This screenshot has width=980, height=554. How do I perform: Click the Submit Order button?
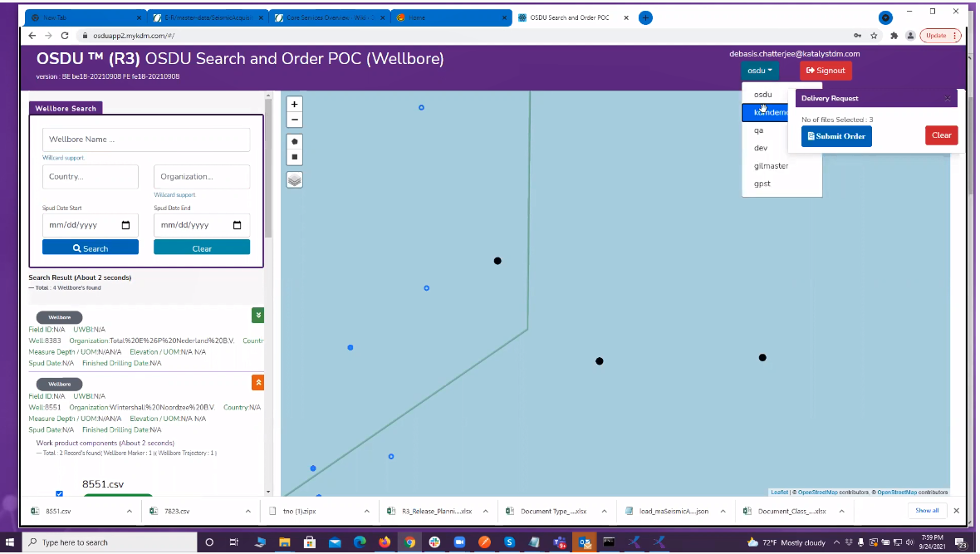click(836, 135)
